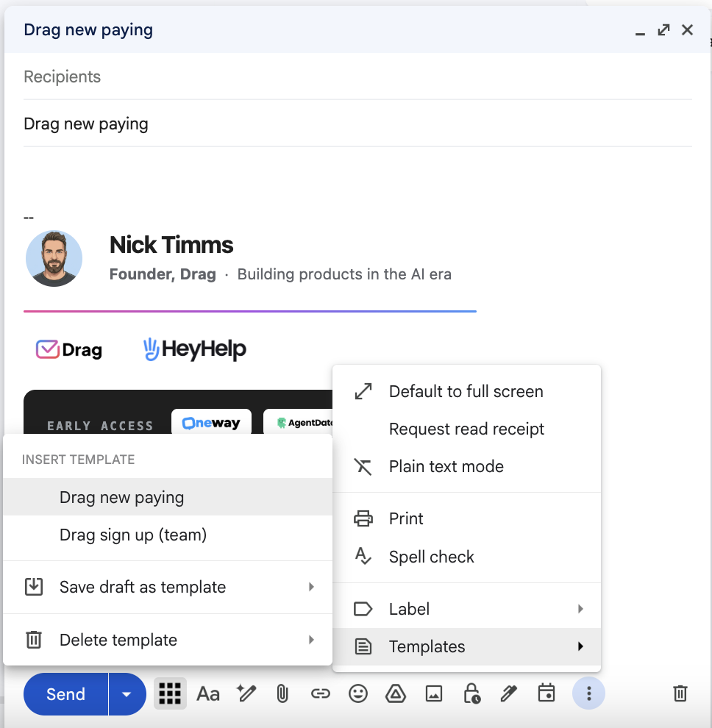Image resolution: width=712 pixels, height=728 pixels.
Task: Attach files with the paperclip icon
Action: 282,694
